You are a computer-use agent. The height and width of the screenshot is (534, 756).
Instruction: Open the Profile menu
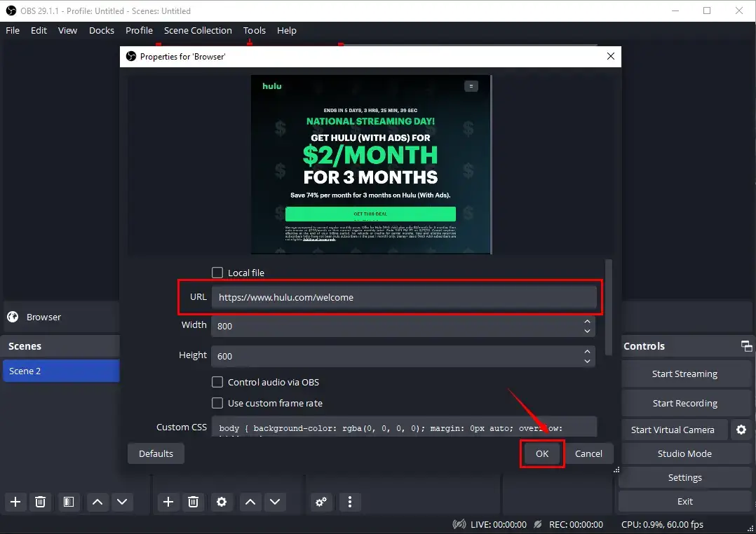point(139,30)
